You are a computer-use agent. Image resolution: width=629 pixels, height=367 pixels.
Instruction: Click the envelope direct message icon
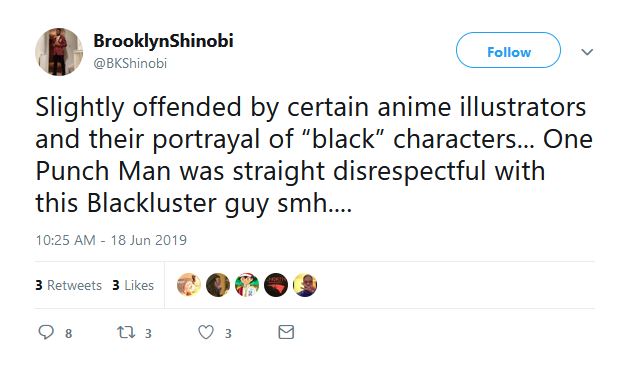coord(286,332)
